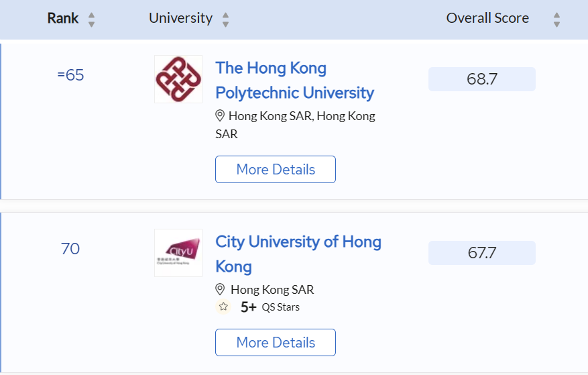588x375 pixels.
Task: Open The Hong Kong Polytechnic University link
Action: (295, 81)
